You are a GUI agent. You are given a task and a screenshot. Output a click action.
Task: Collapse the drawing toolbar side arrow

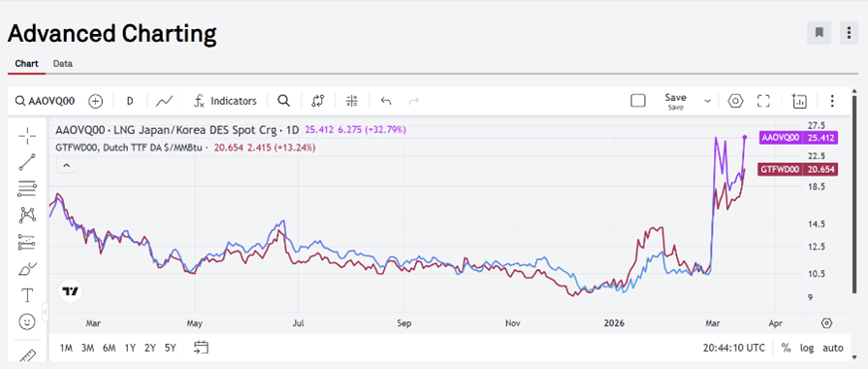[46, 312]
